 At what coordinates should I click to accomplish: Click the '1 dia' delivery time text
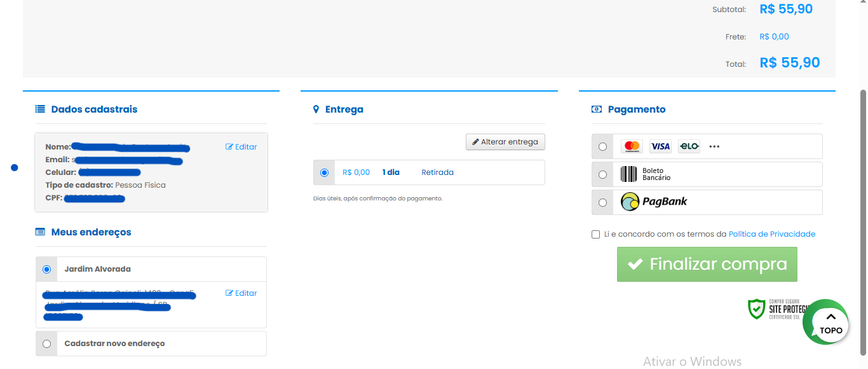click(x=391, y=172)
